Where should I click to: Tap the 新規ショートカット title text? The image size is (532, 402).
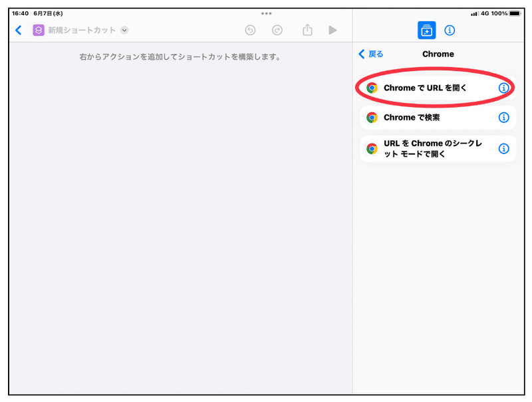click(x=82, y=30)
